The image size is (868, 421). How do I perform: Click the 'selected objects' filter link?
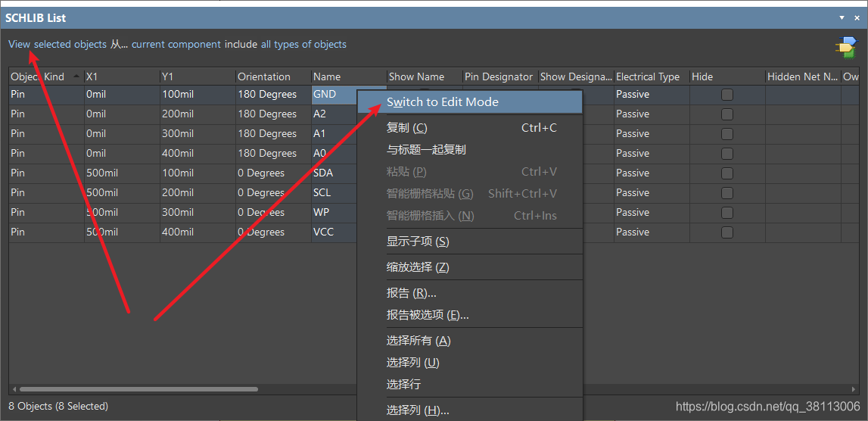coord(70,45)
